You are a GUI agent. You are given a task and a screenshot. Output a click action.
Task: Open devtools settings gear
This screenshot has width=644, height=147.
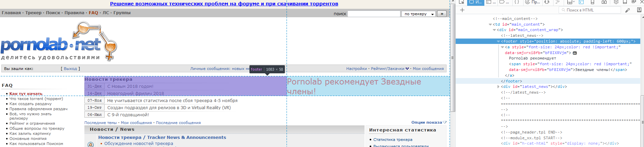tap(616, 2)
